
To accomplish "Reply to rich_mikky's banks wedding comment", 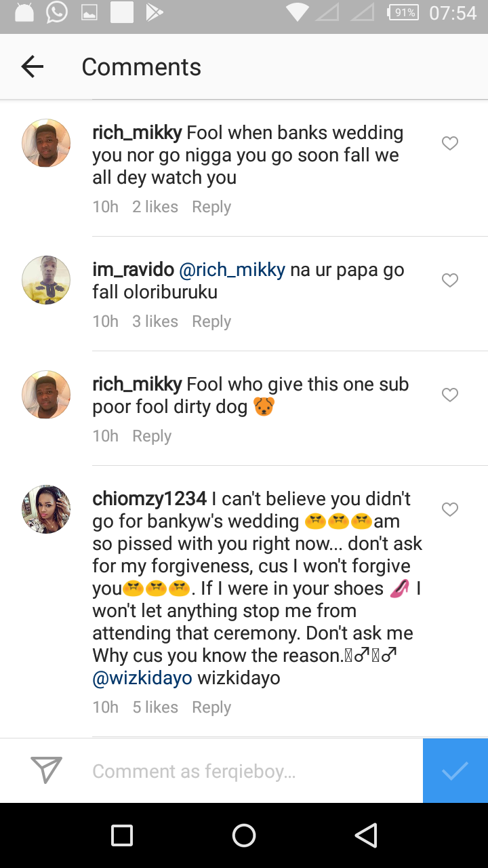I will 211,207.
